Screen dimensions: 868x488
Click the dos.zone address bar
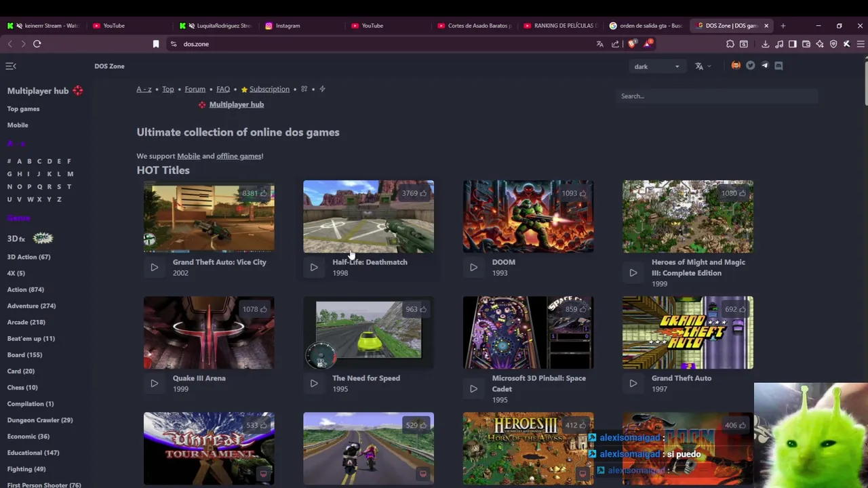point(380,44)
